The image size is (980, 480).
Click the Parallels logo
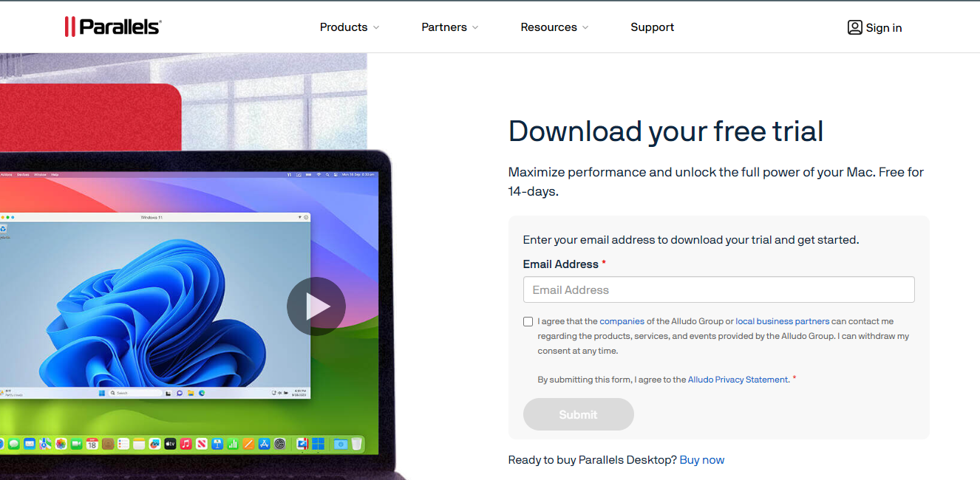coord(113,27)
